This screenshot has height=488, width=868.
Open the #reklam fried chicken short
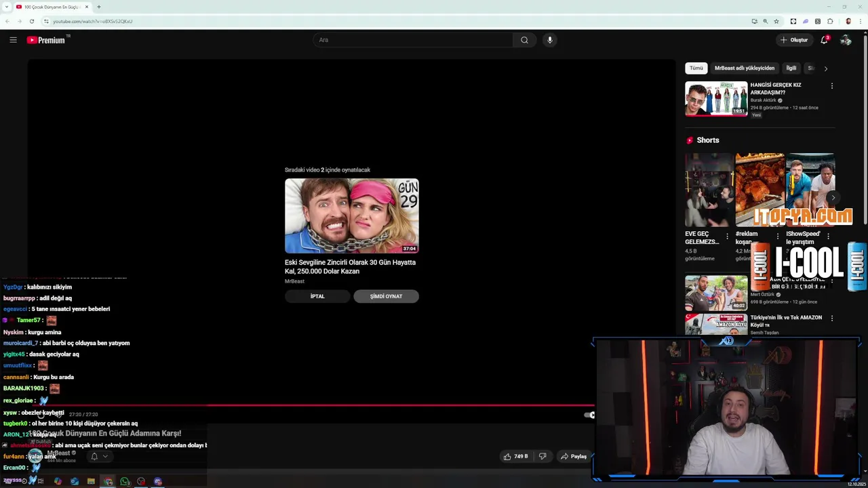click(x=759, y=190)
